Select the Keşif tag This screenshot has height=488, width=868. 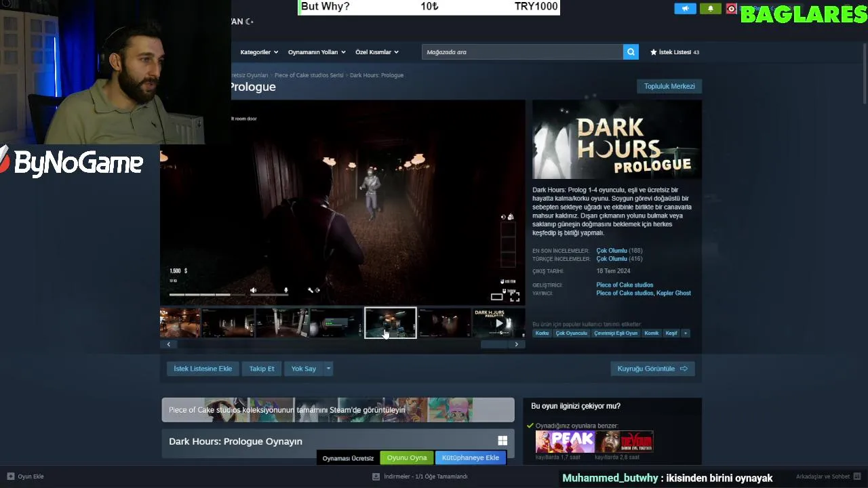pos(671,333)
